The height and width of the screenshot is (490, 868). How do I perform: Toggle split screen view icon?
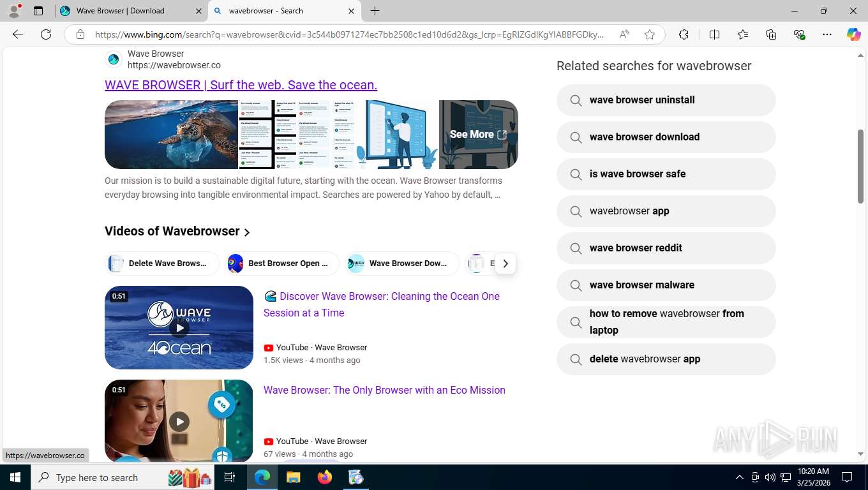[715, 34]
